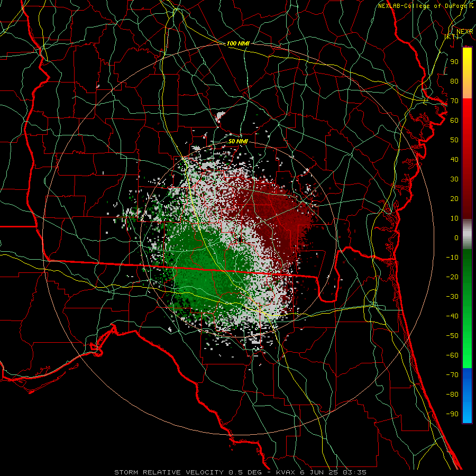The image size is (476, 476).
Task: Select the -30 value on the velocity scale
Action: click(452, 297)
